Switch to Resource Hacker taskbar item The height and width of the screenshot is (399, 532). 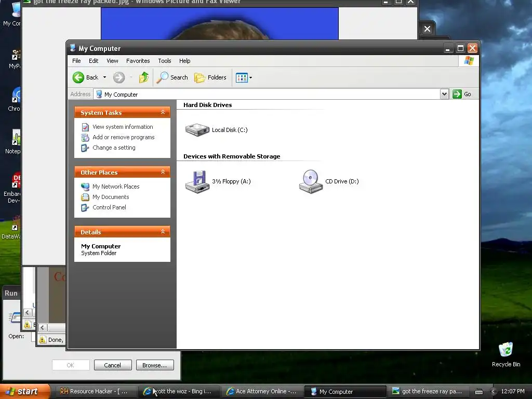point(95,391)
